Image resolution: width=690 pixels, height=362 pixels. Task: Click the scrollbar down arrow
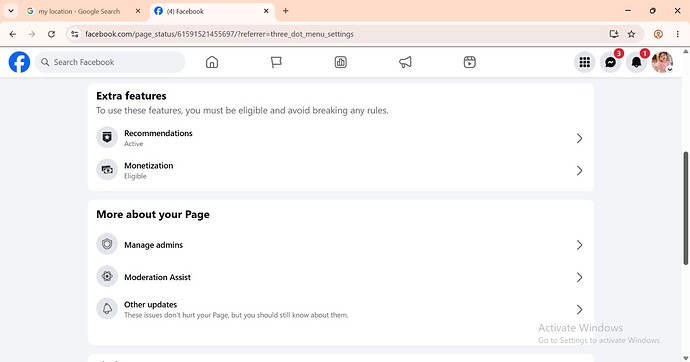click(x=686, y=358)
